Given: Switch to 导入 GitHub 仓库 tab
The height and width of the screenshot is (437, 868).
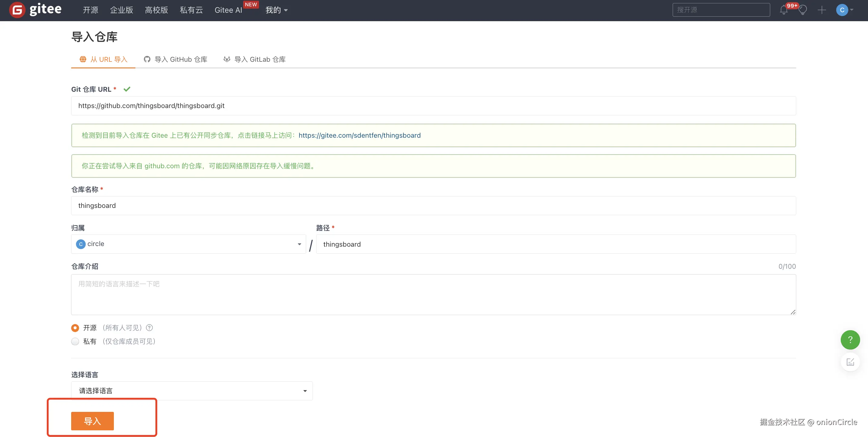Looking at the screenshot, I should 176,60.
